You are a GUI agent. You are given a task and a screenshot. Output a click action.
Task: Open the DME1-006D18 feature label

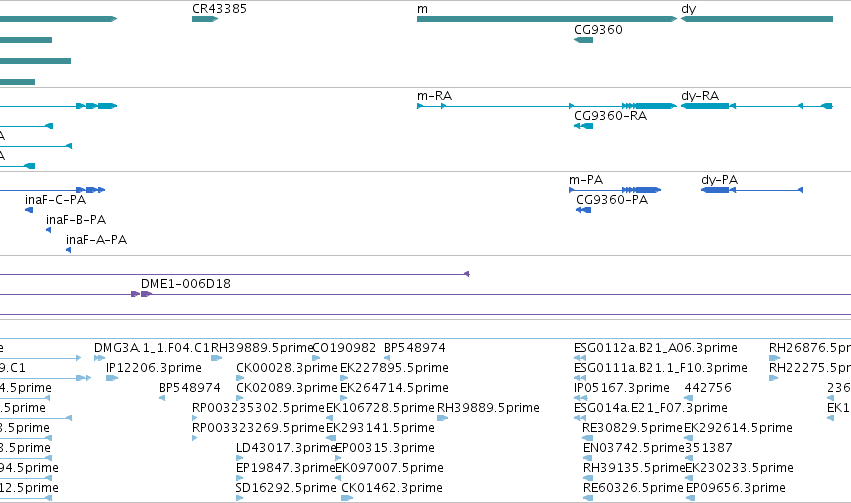[x=186, y=284]
